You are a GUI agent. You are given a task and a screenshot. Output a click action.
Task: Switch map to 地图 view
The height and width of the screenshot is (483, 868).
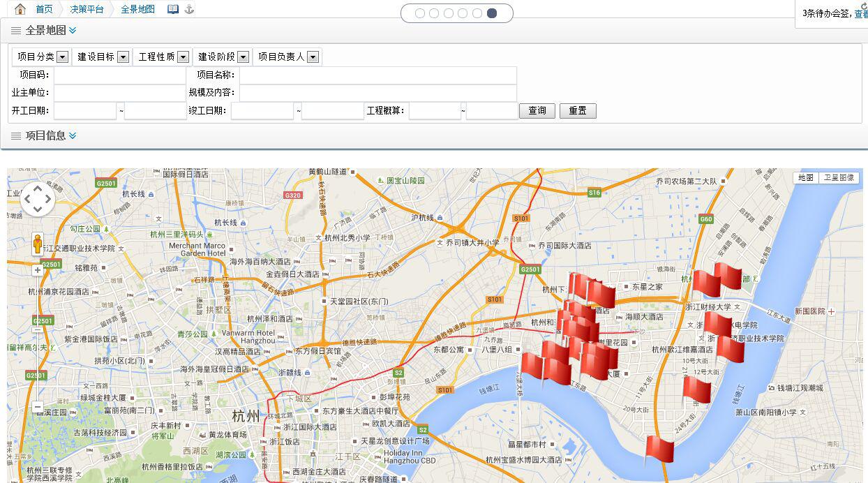point(806,178)
